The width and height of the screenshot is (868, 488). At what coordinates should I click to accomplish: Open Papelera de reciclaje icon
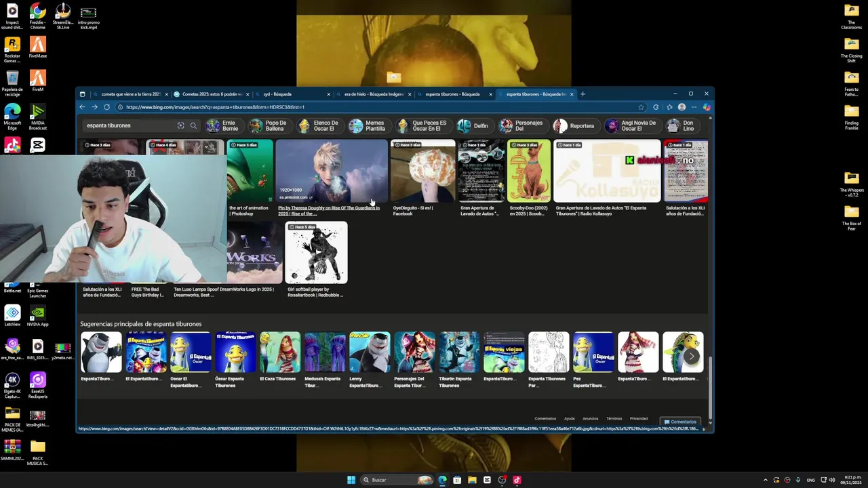(x=12, y=83)
